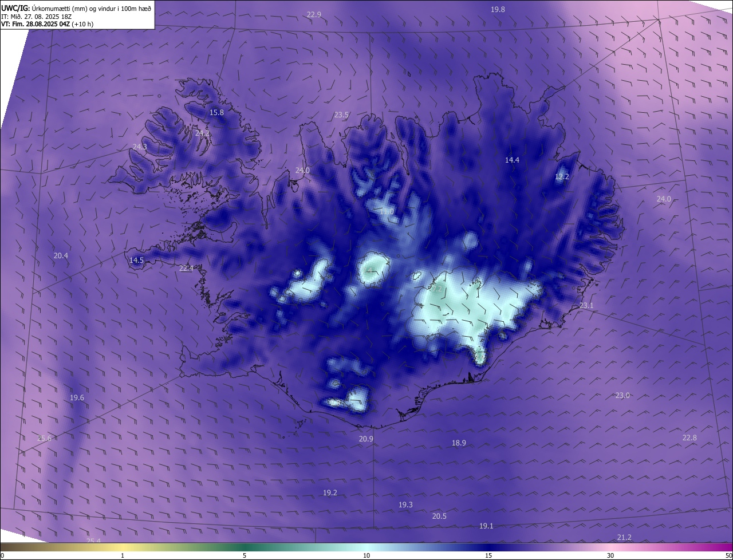The width and height of the screenshot is (733, 560).
Task: Click the colorbar tick labeled 1
Action: [123, 555]
